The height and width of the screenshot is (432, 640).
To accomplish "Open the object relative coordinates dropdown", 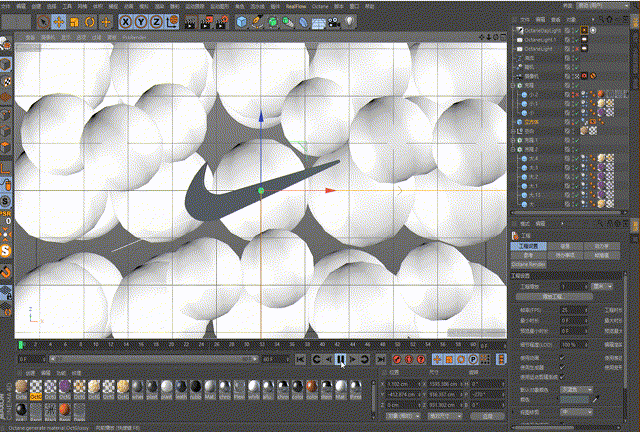I will (x=403, y=416).
